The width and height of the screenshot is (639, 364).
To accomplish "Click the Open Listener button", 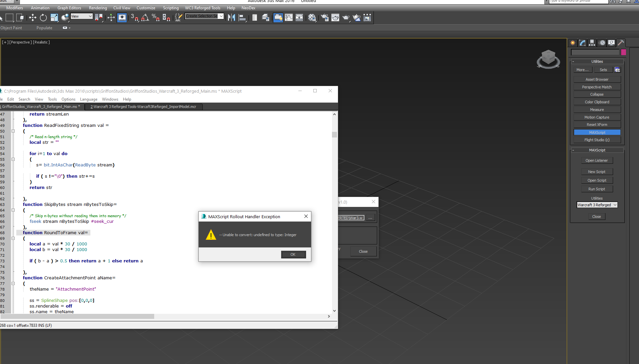I will tap(596, 160).
